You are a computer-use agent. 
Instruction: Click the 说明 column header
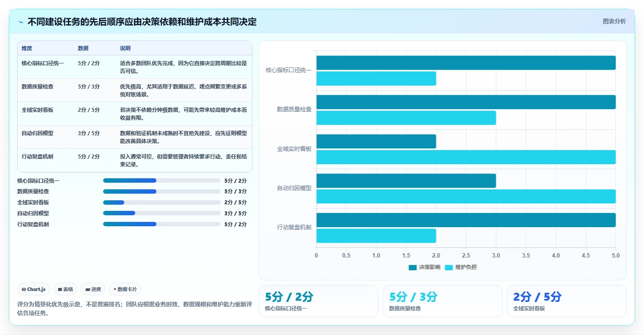coord(126,48)
